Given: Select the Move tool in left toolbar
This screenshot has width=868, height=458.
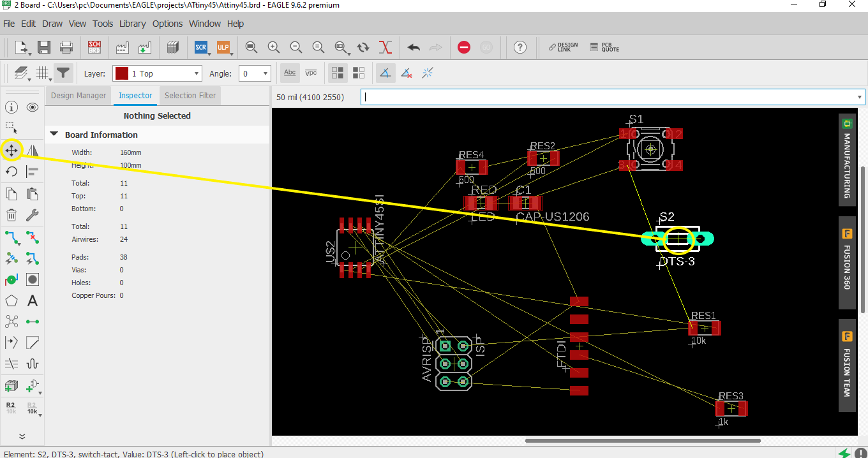Looking at the screenshot, I should (x=11, y=151).
